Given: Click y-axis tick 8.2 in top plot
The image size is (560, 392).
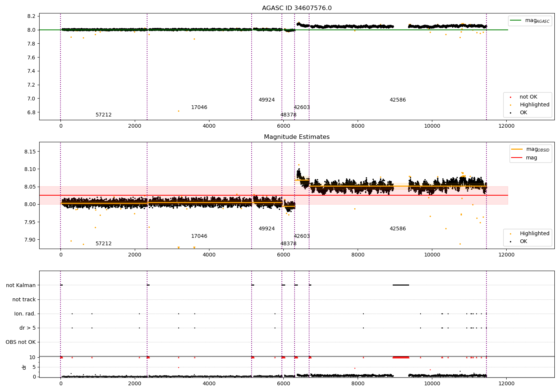Looking at the screenshot, I should click(x=31, y=16).
